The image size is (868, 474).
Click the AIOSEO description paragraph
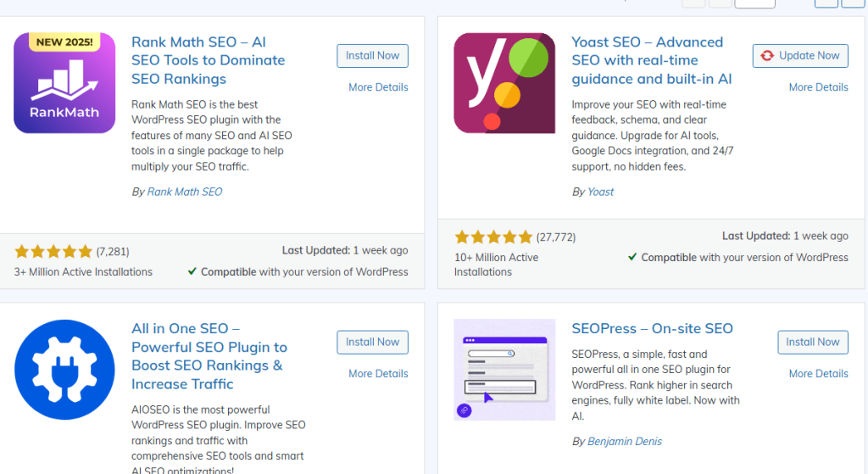218,439
